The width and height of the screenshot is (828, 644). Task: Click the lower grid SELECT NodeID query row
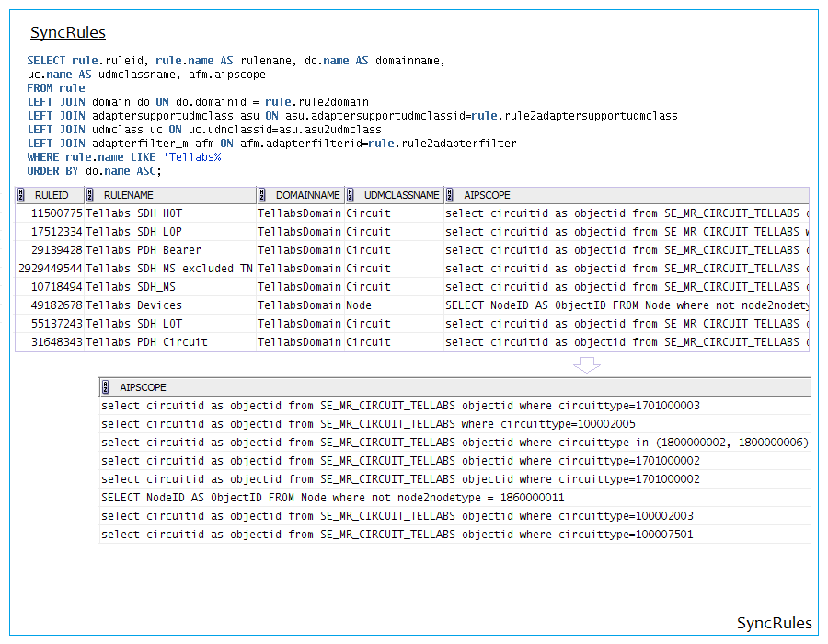coord(332,498)
